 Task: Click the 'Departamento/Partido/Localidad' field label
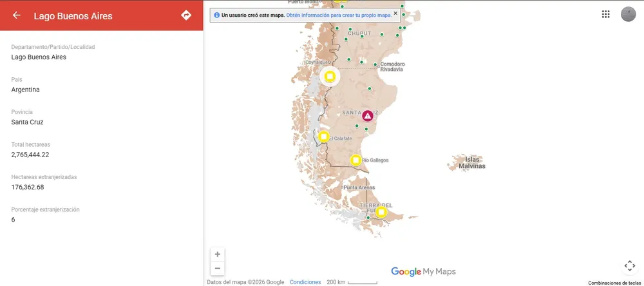[53, 47]
